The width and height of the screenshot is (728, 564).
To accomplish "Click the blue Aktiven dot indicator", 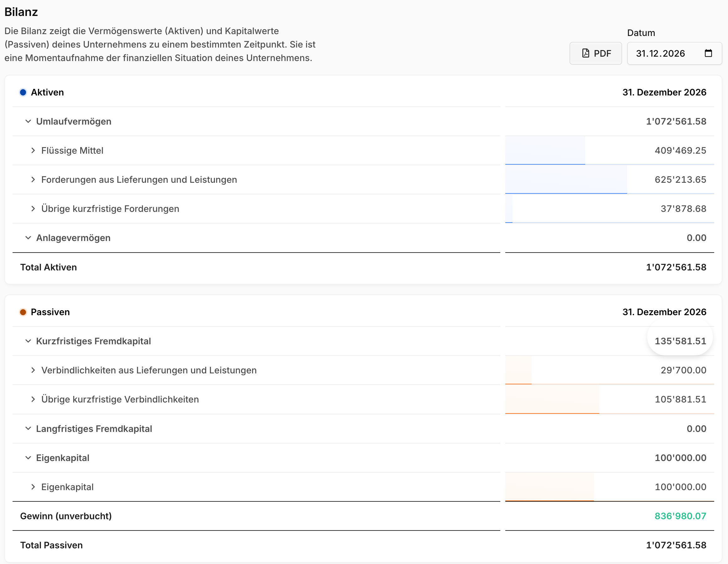I will coord(23,92).
